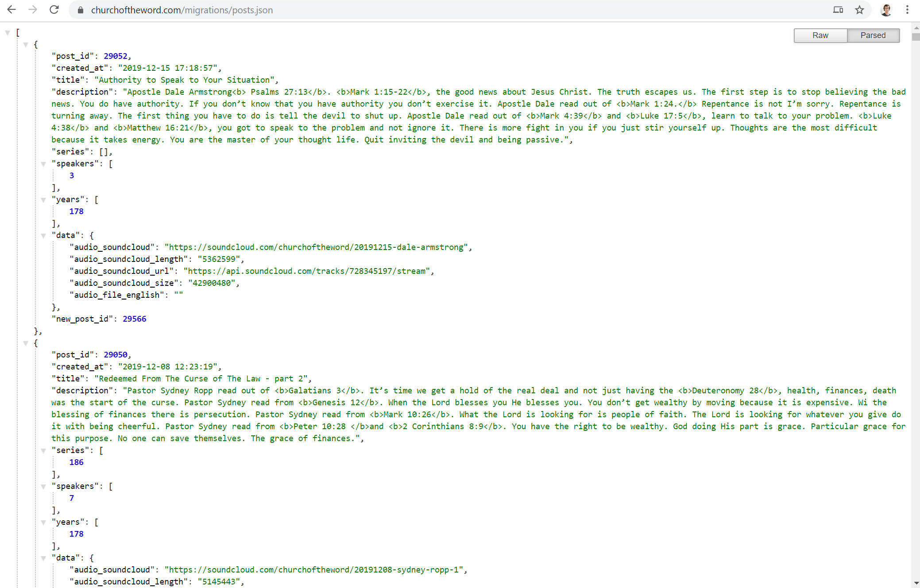This screenshot has width=920, height=588.
Task: Collapse the years array under post 29050
Action: click(x=43, y=523)
